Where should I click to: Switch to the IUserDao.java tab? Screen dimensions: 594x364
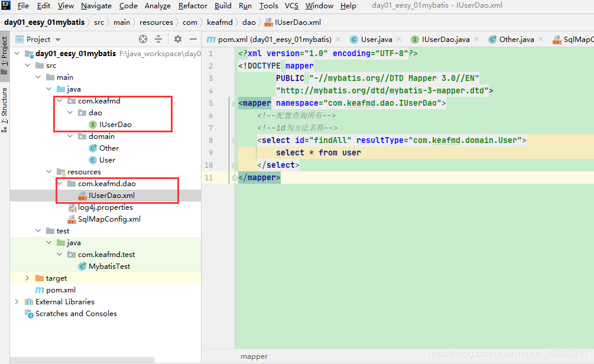point(446,40)
